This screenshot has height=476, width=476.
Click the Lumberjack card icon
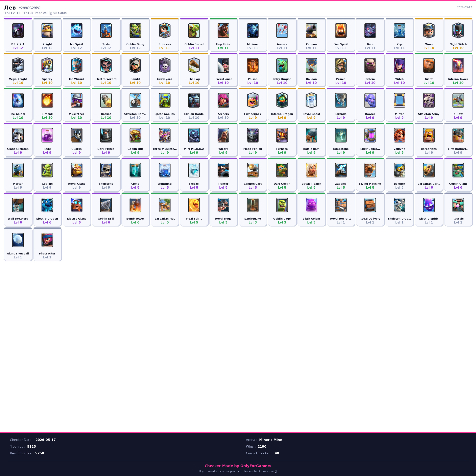[x=252, y=100]
